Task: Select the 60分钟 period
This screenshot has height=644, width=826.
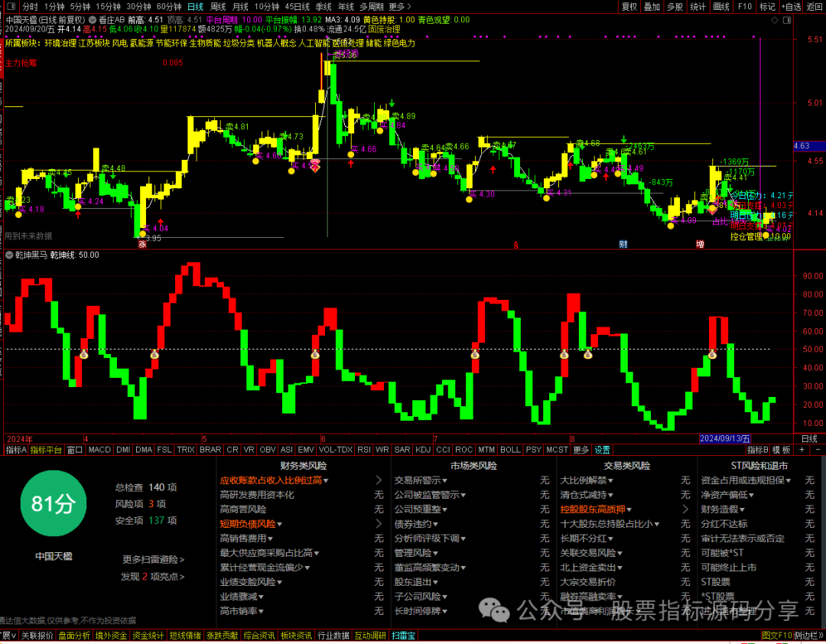Action: [x=169, y=7]
